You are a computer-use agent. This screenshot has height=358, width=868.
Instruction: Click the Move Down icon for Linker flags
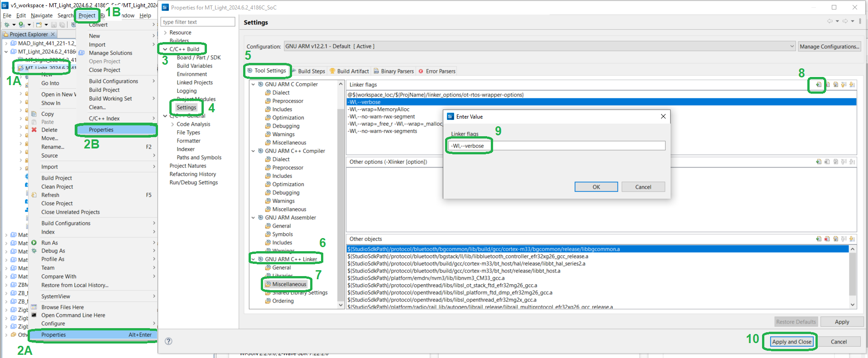click(852, 85)
